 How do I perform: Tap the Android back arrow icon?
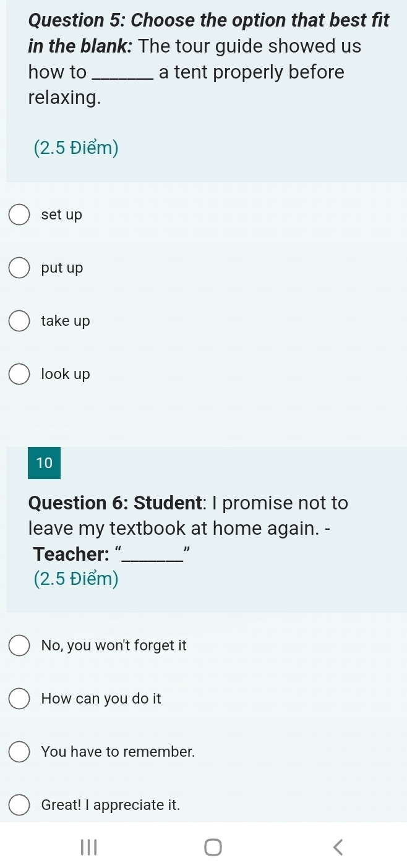[338, 846]
